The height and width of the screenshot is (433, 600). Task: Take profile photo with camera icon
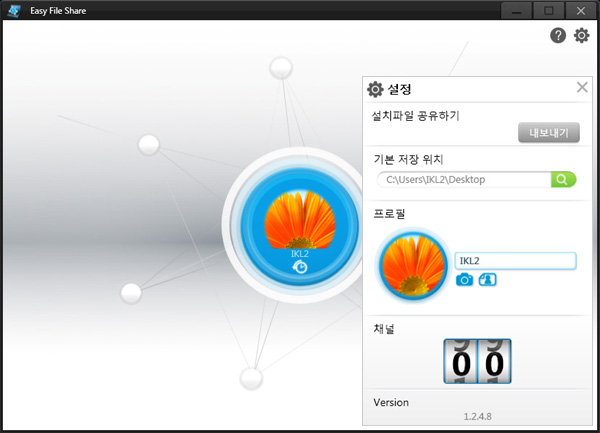464,280
